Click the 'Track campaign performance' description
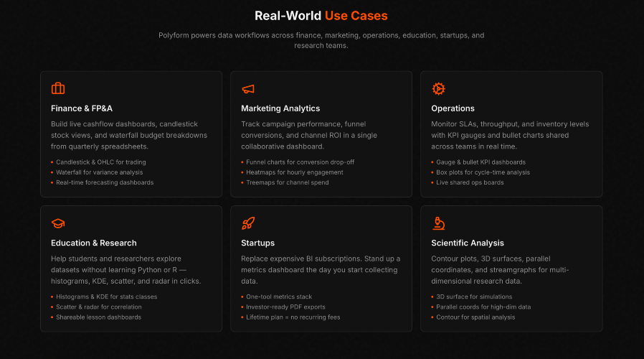This screenshot has width=644, height=359. pos(309,135)
